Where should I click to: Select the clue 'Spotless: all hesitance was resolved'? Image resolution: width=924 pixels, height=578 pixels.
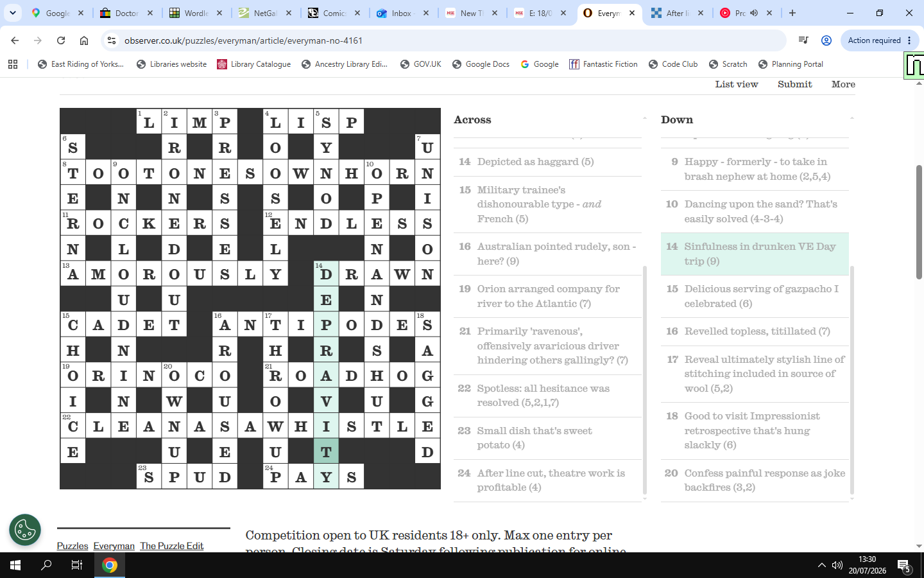[547, 396]
